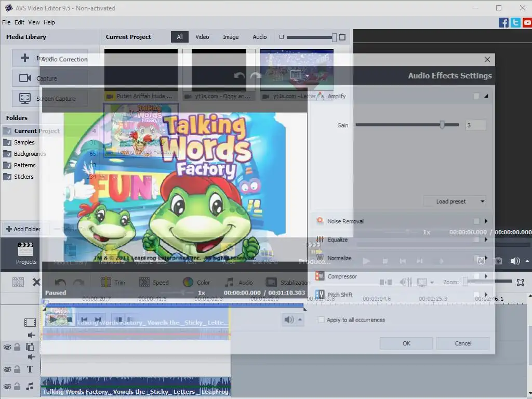Screen dimensions: 532x399
Task: Open the Load preset dropdown
Action: click(455, 201)
